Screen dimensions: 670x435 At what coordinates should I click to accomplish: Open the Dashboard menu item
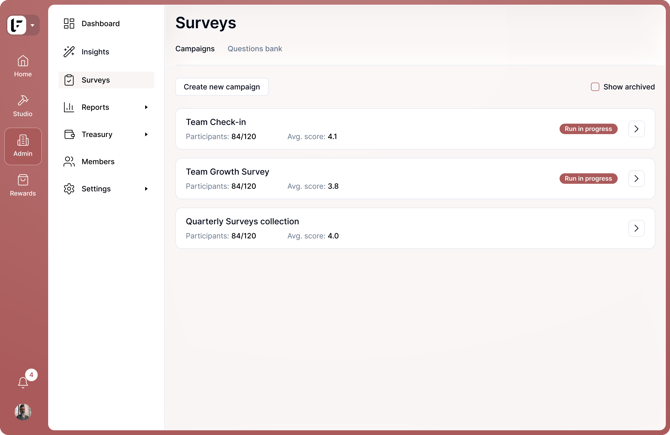(106, 24)
